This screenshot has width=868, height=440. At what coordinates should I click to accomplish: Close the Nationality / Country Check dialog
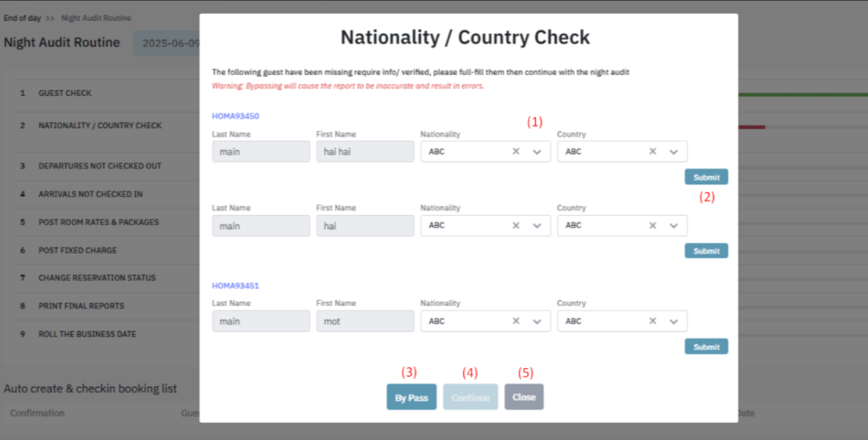(523, 397)
